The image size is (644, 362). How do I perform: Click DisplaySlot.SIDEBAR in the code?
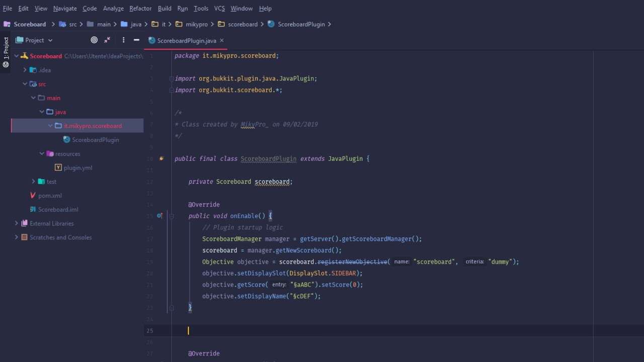click(x=323, y=273)
